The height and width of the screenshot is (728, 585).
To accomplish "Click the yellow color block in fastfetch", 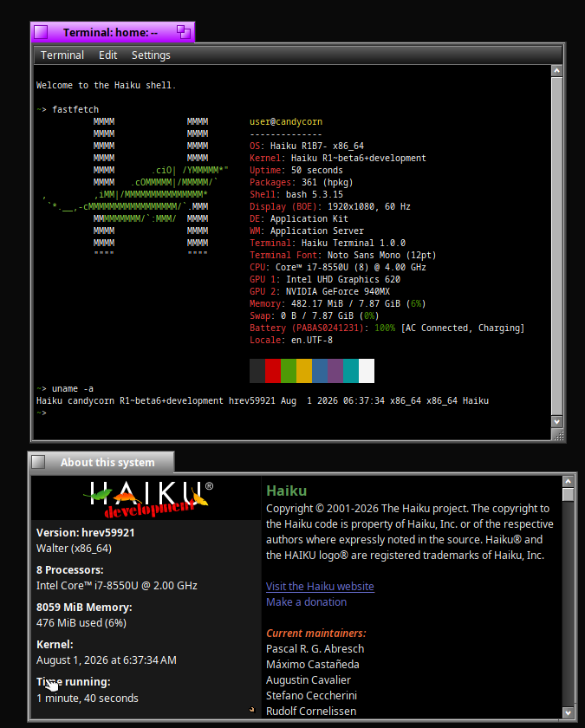I will pos(304,371).
